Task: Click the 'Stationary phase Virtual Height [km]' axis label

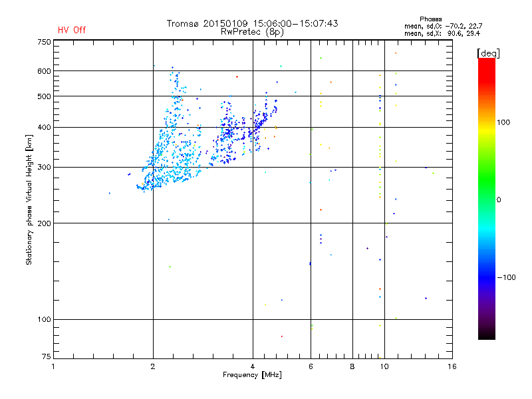Action: [29, 199]
